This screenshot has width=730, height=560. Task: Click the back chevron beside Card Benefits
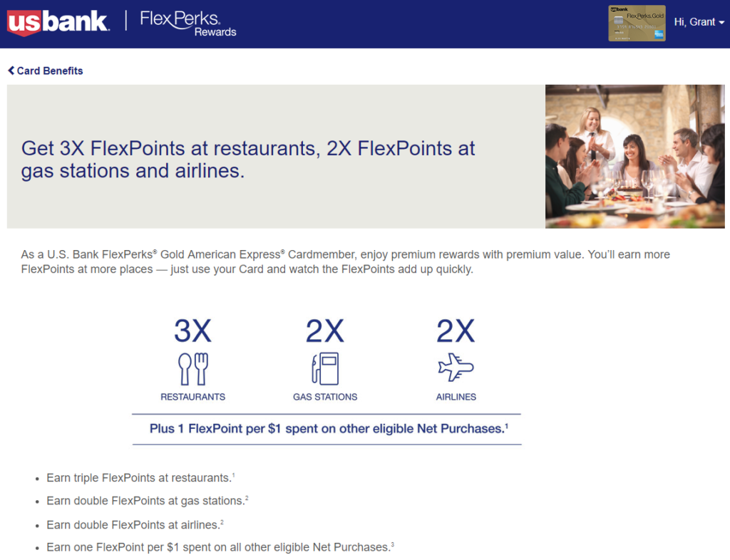[x=10, y=71]
